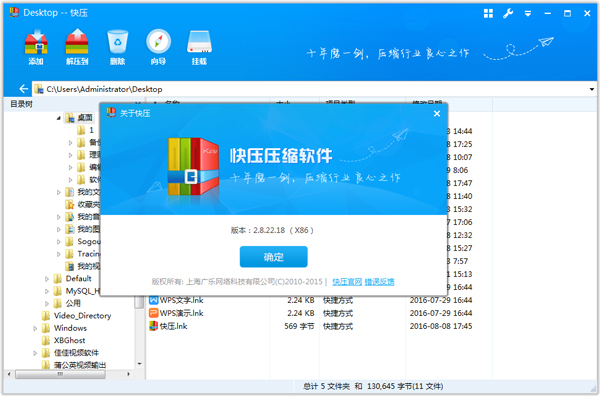This screenshot has width=600, height=396.
Task: Click the Video_Directory folder icon
Action: (x=46, y=316)
